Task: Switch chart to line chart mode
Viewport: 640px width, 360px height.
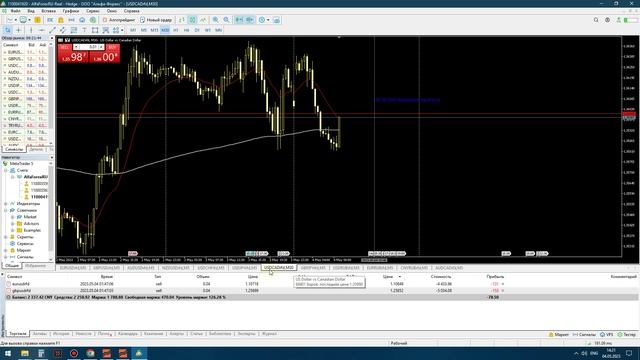Action: 203,20
